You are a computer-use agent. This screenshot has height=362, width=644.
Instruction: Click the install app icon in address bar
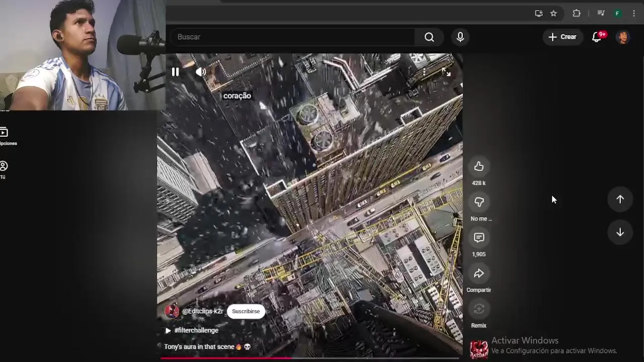click(539, 14)
